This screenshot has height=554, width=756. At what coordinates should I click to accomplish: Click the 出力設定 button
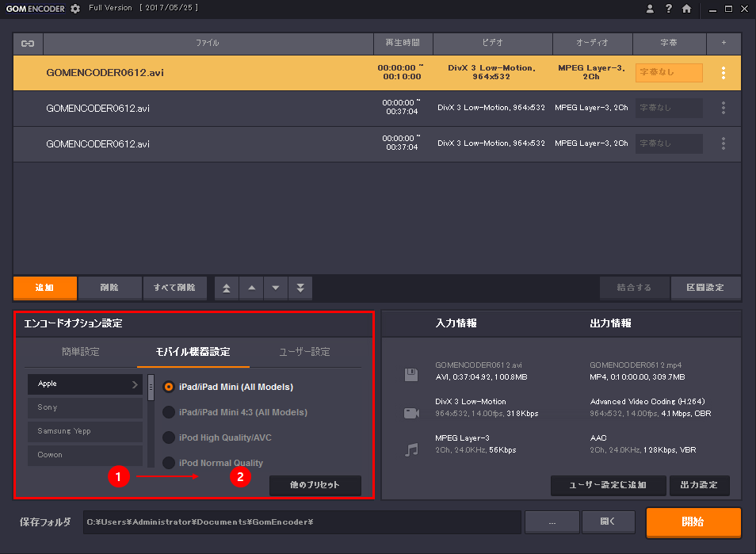coord(699,485)
